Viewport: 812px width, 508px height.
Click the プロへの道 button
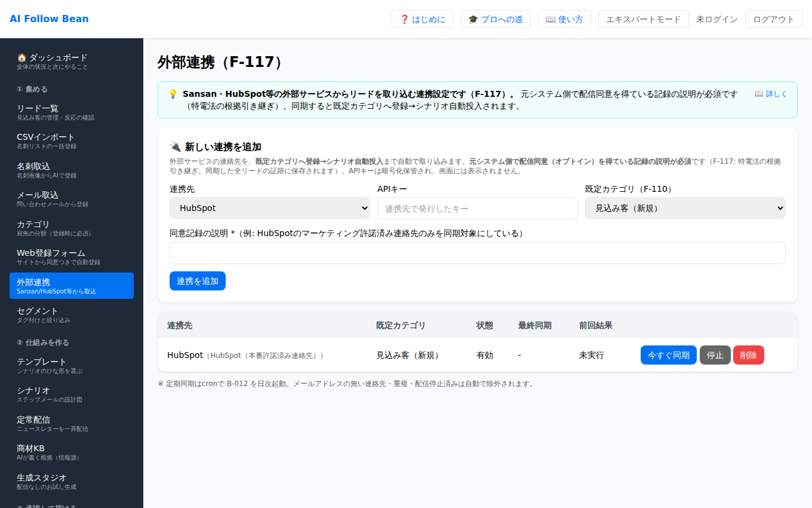coord(496,19)
